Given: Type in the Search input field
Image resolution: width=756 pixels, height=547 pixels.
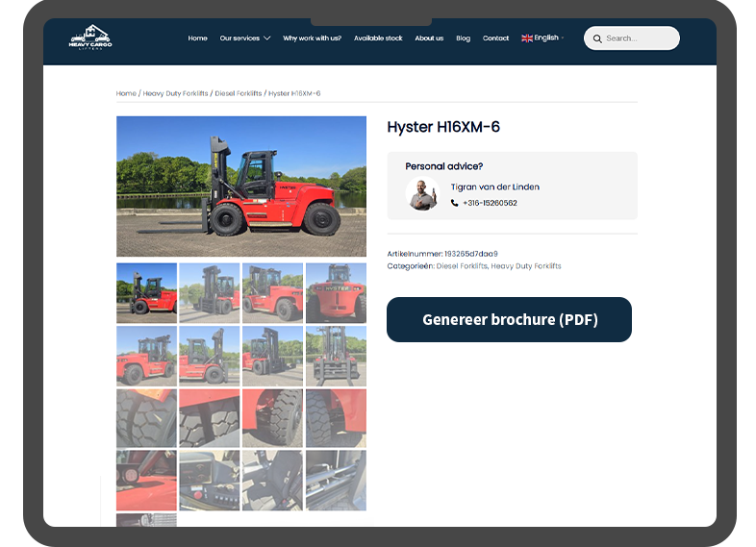Looking at the screenshot, I should click(639, 38).
